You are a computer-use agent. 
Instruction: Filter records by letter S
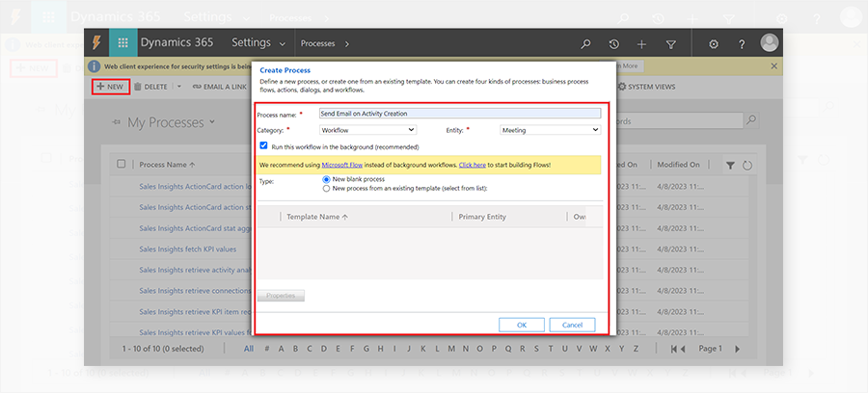(x=538, y=349)
